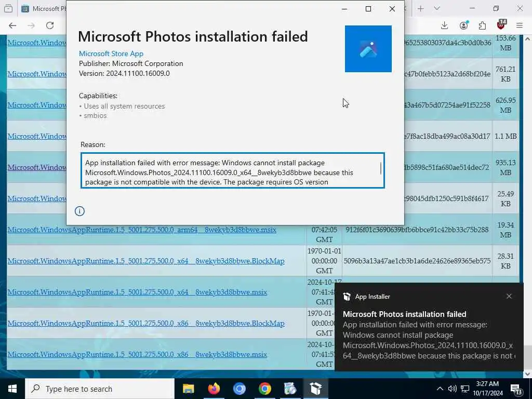Viewport: 532px width, 399px height.
Task: Open Chromium from the taskbar
Action: tap(239, 389)
